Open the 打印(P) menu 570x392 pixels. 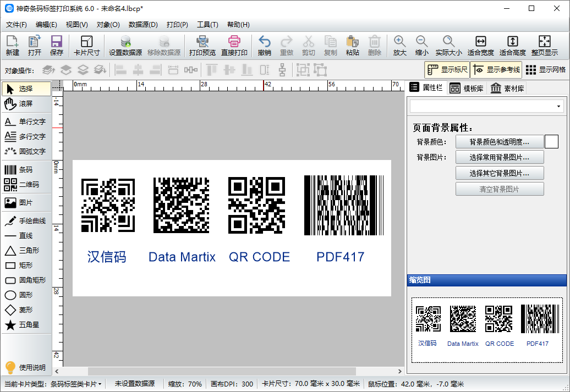click(177, 25)
